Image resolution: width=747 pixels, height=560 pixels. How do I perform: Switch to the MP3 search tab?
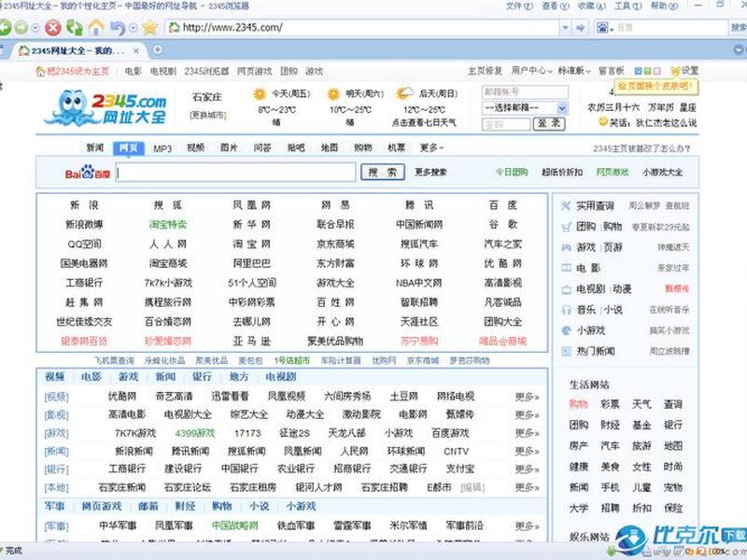pyautogui.click(x=162, y=148)
